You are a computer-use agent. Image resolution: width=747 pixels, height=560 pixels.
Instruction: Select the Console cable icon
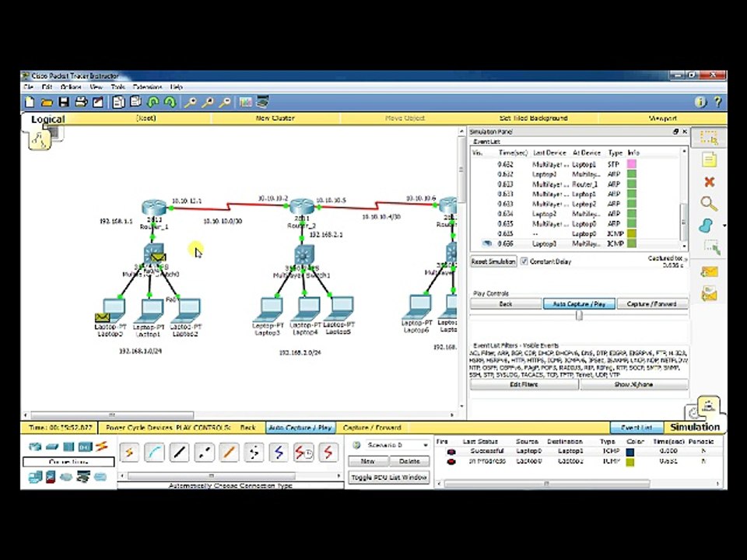[x=154, y=453]
